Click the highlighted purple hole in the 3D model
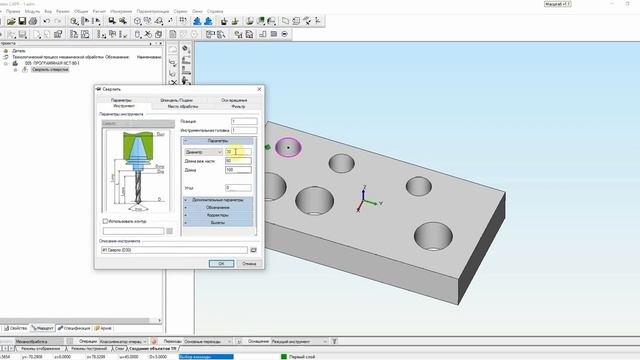This screenshot has width=640, height=360. [x=288, y=147]
